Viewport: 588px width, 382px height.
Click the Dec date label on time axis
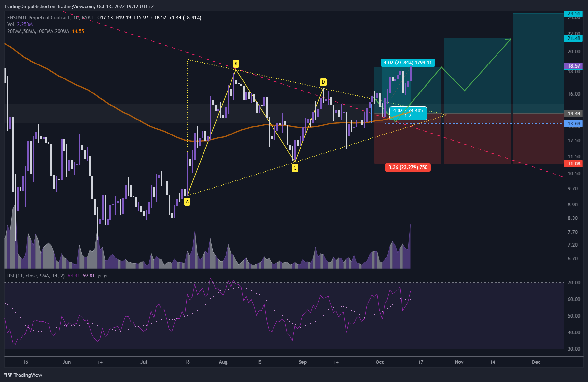coord(536,362)
